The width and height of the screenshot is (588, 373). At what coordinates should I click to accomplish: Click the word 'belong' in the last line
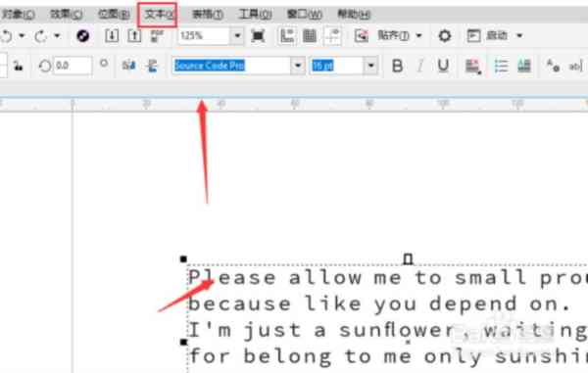point(287,356)
